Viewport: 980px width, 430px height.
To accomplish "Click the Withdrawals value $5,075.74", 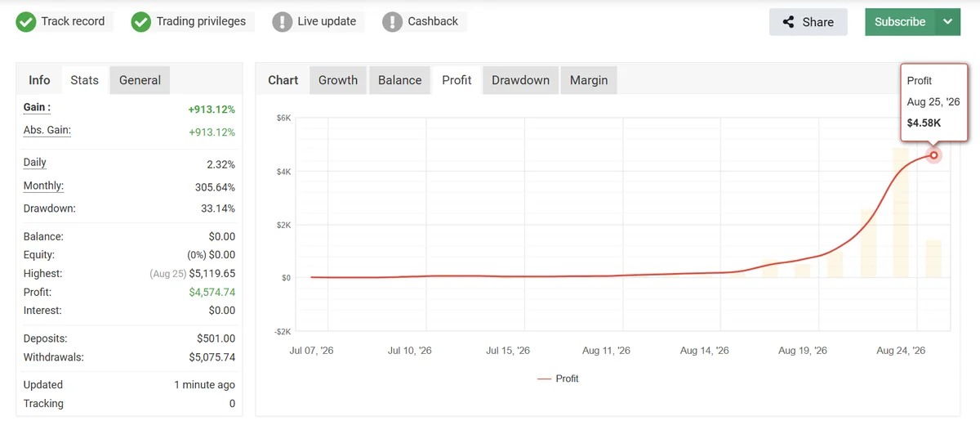I will point(212,357).
